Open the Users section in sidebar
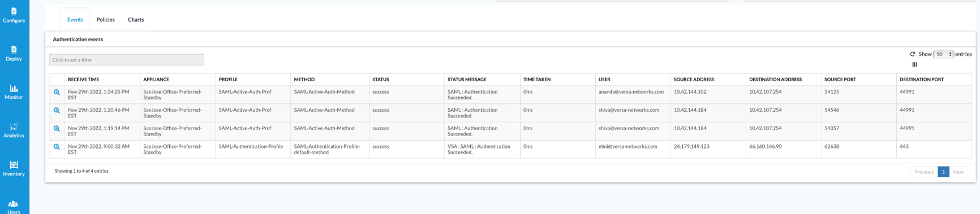 [14, 207]
